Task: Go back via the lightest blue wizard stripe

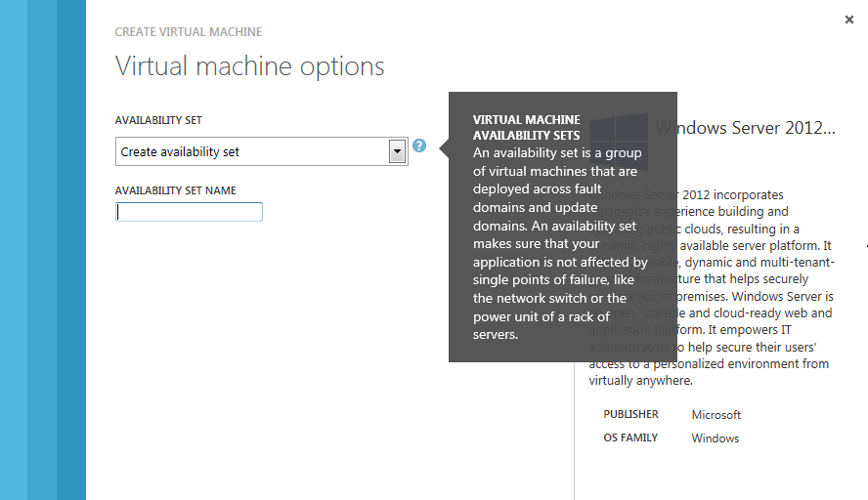Action: coord(13,250)
